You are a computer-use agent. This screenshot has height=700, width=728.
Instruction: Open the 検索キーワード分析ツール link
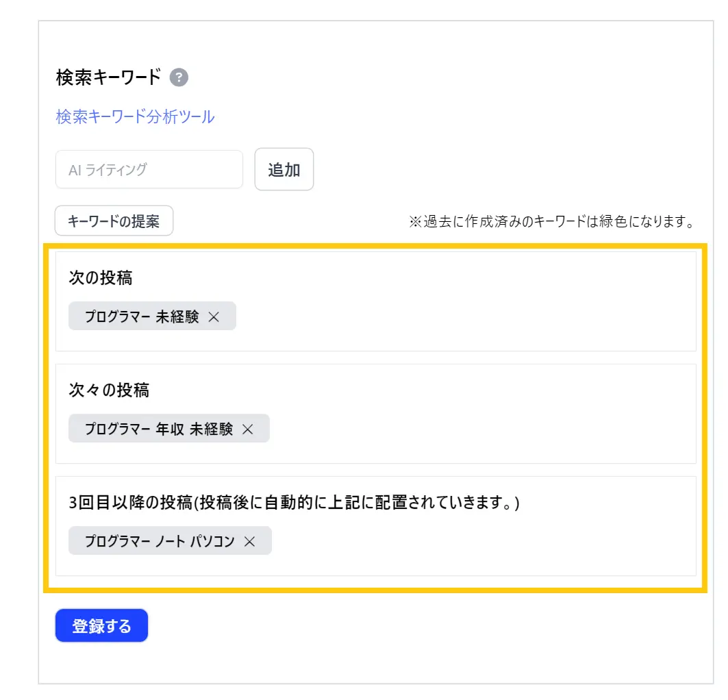135,116
